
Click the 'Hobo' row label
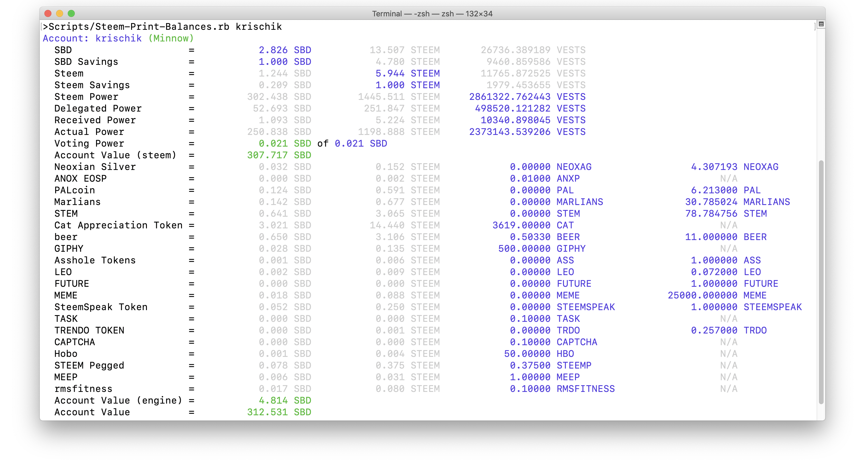(66, 354)
